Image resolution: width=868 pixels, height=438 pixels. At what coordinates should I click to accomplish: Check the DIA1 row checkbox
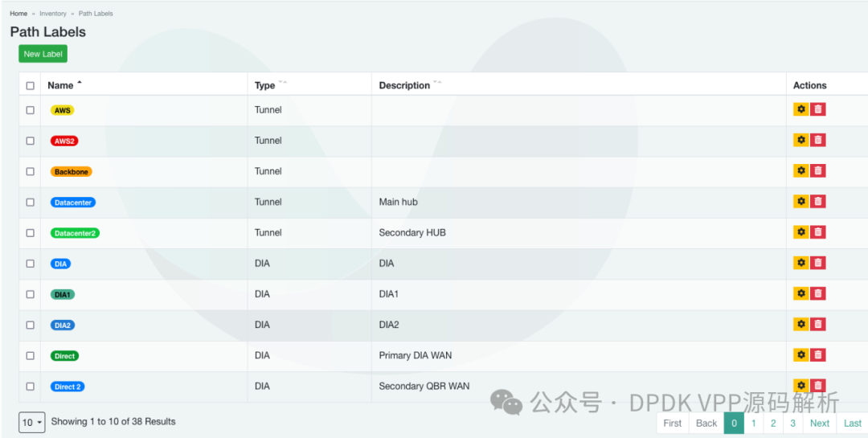(x=31, y=295)
